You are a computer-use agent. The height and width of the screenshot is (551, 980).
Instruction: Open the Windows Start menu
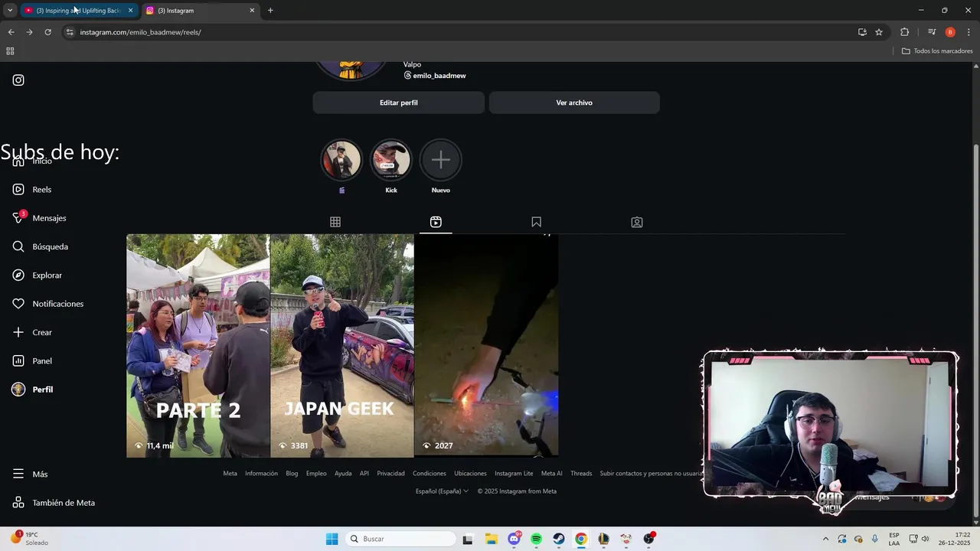coord(332,539)
